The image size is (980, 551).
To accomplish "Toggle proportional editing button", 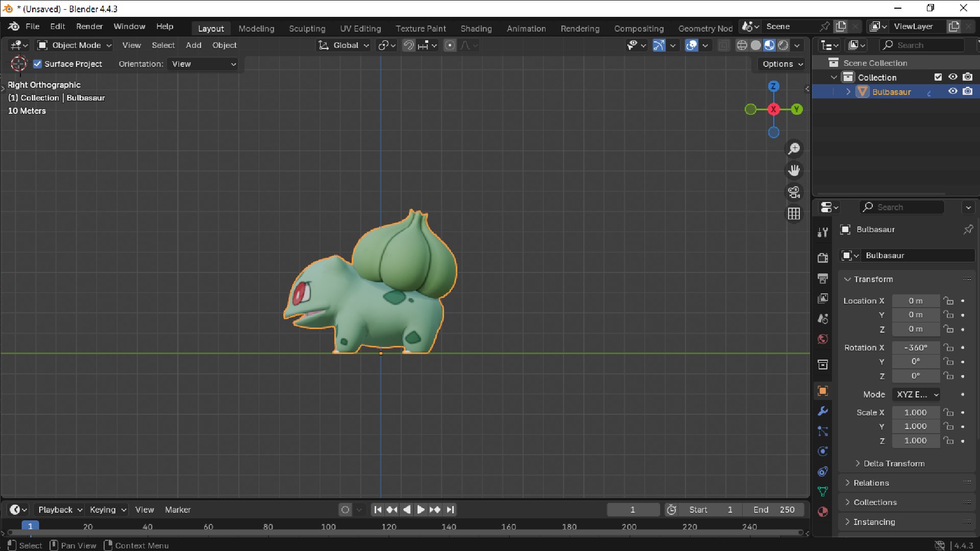I will [450, 45].
